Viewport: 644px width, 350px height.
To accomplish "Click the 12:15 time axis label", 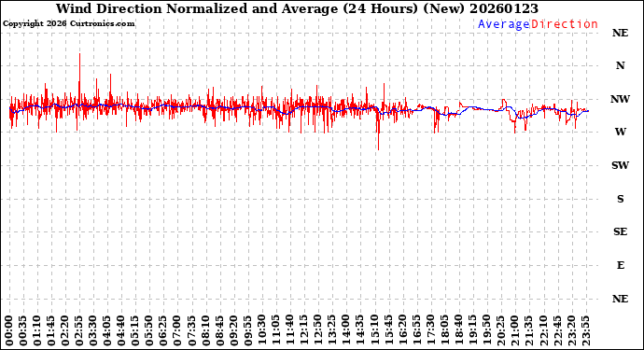I will 304,330.
